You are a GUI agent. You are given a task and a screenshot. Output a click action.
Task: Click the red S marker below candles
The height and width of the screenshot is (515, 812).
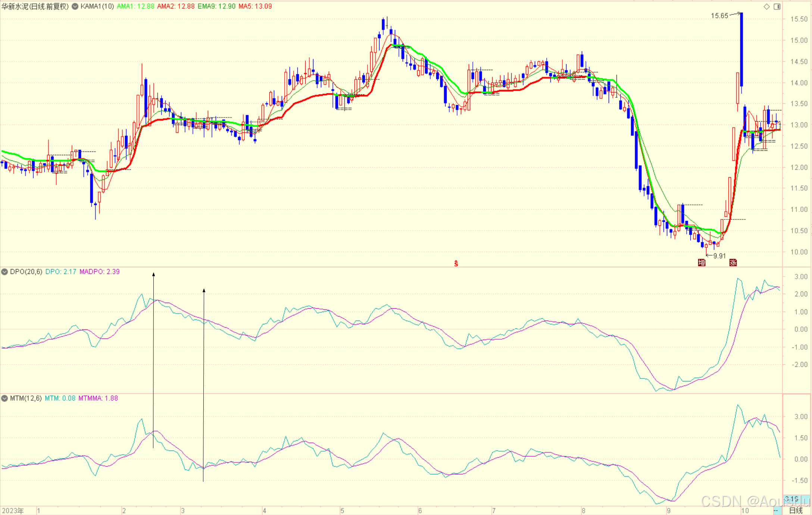pos(456,263)
